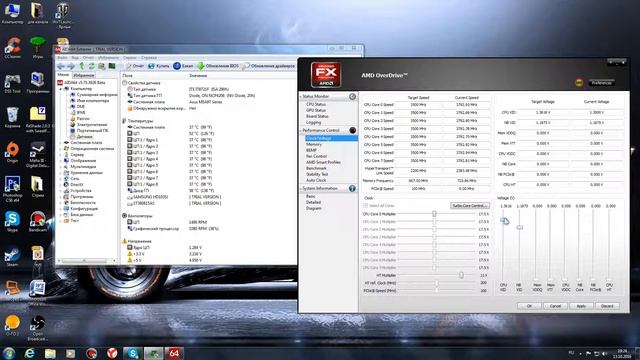Select Датчики item in AIDA64 tree

(84, 137)
